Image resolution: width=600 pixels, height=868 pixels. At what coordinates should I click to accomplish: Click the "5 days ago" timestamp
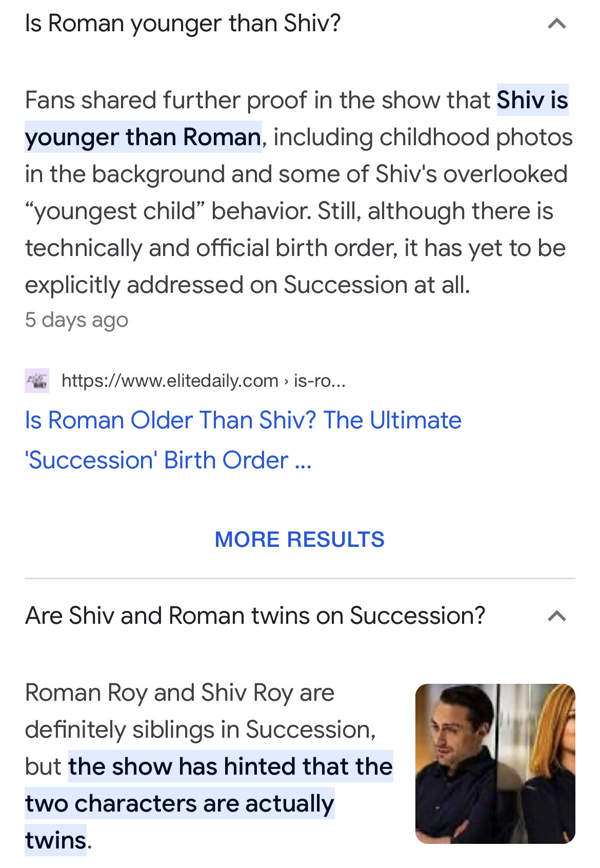point(76,320)
